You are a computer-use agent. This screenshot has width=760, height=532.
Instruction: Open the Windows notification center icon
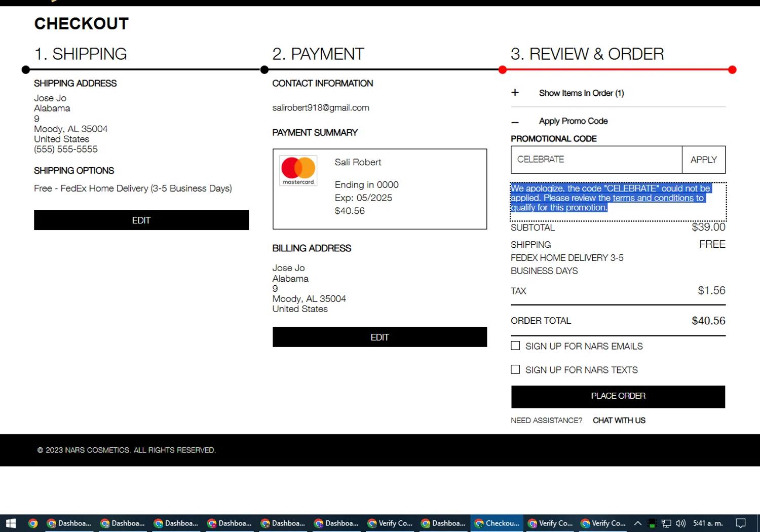pyautogui.click(x=741, y=523)
